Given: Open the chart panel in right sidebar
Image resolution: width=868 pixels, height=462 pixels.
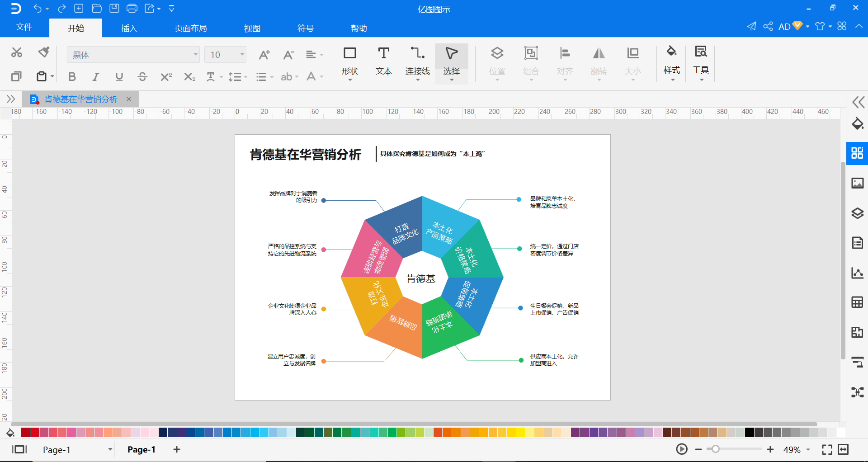Looking at the screenshot, I should [x=857, y=273].
